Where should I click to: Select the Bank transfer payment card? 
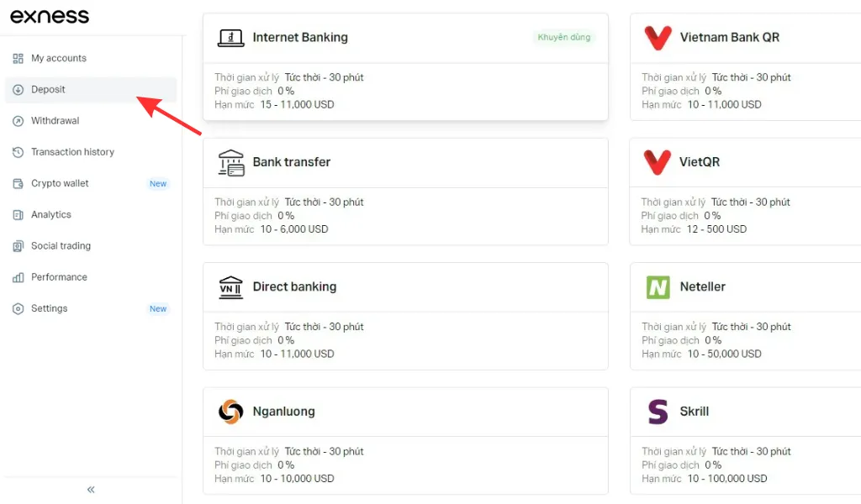pos(405,192)
